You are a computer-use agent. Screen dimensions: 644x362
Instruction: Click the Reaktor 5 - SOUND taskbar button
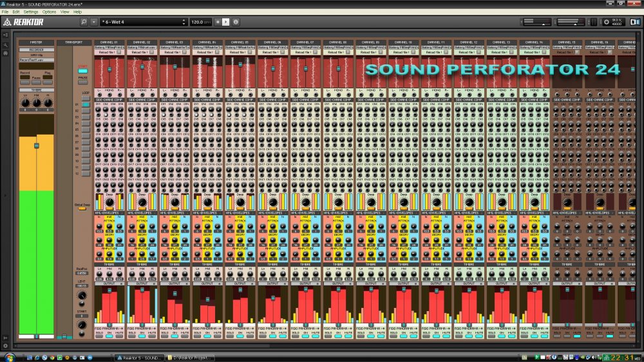click(139, 358)
